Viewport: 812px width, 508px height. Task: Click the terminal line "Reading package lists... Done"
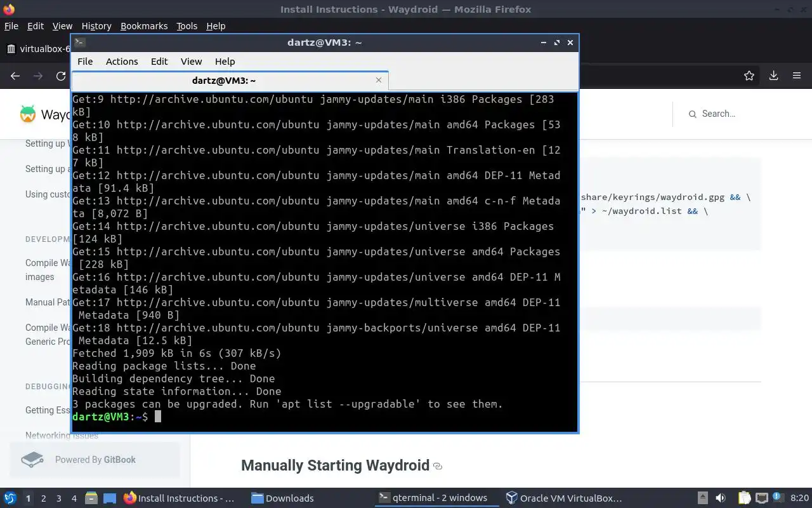click(164, 366)
